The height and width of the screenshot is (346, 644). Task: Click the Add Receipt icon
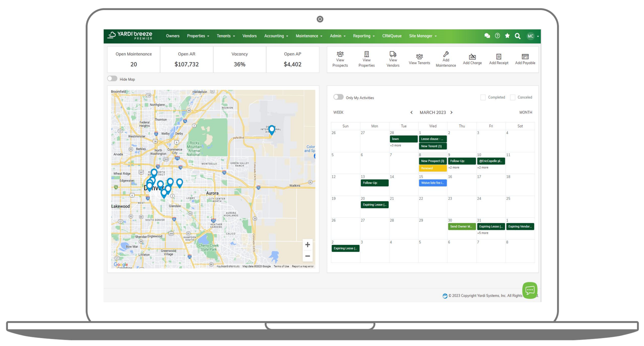click(498, 57)
